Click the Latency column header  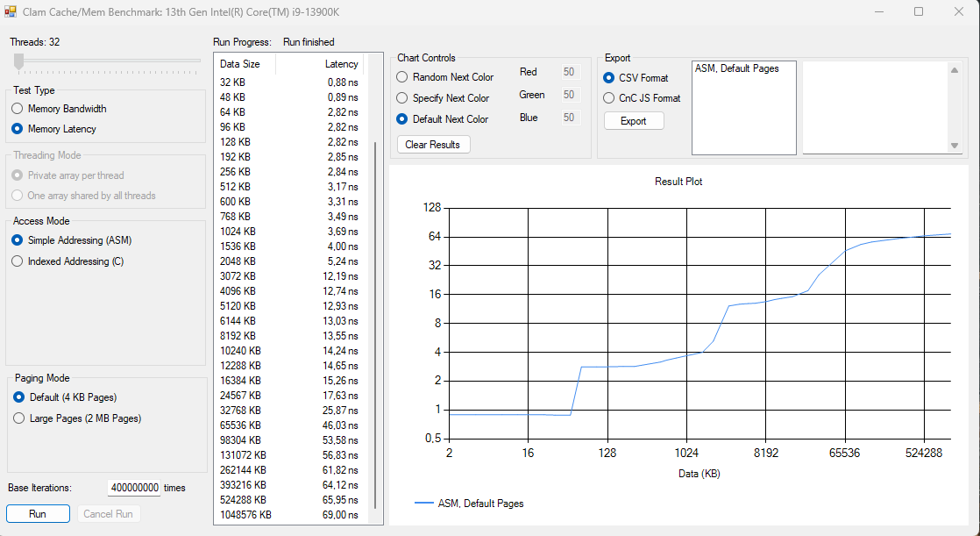coord(319,64)
